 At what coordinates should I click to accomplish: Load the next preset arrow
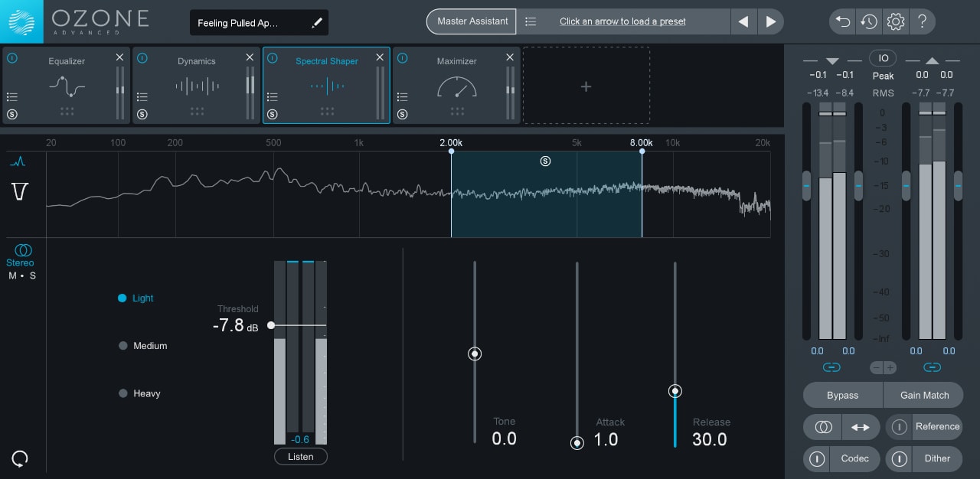771,21
